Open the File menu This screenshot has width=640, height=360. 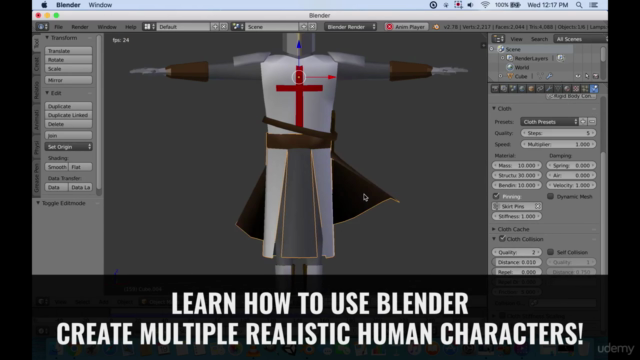click(x=59, y=27)
